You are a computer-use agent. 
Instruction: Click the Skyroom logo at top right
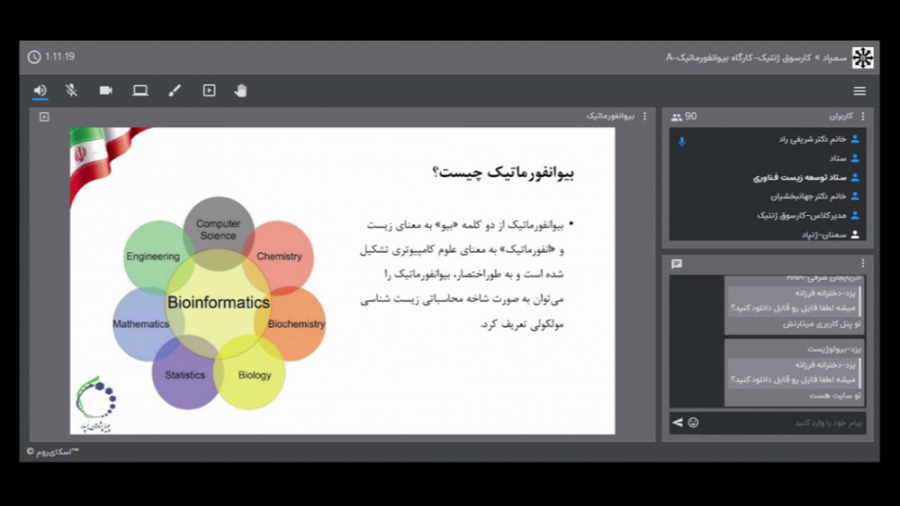[x=862, y=57]
